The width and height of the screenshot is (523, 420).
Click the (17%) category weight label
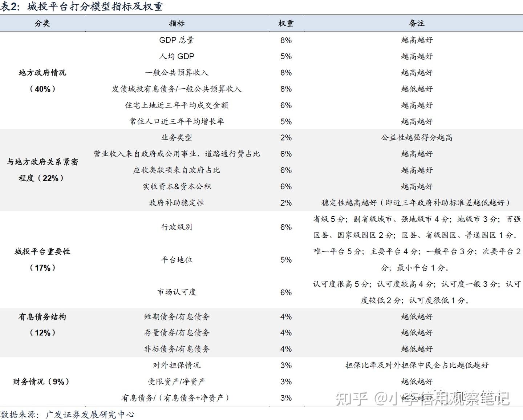click(x=42, y=268)
